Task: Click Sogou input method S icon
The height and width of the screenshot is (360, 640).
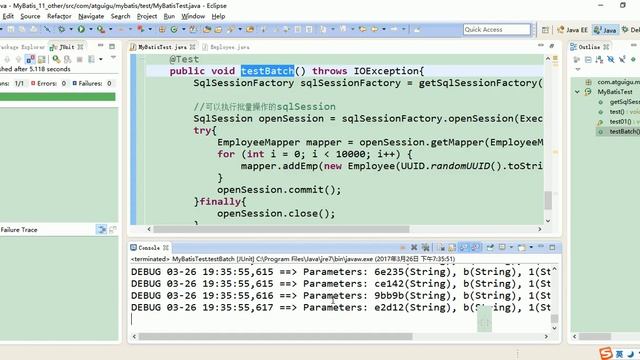Action: pyautogui.click(x=606, y=353)
